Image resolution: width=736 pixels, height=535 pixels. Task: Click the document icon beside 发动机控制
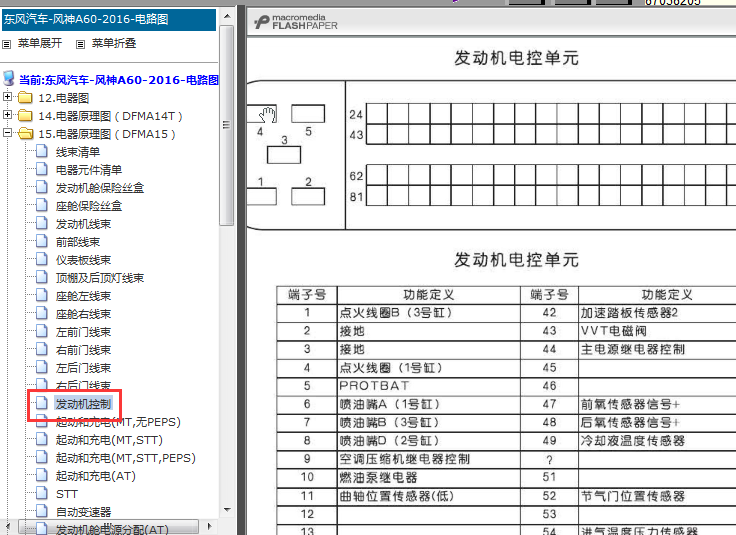point(42,403)
